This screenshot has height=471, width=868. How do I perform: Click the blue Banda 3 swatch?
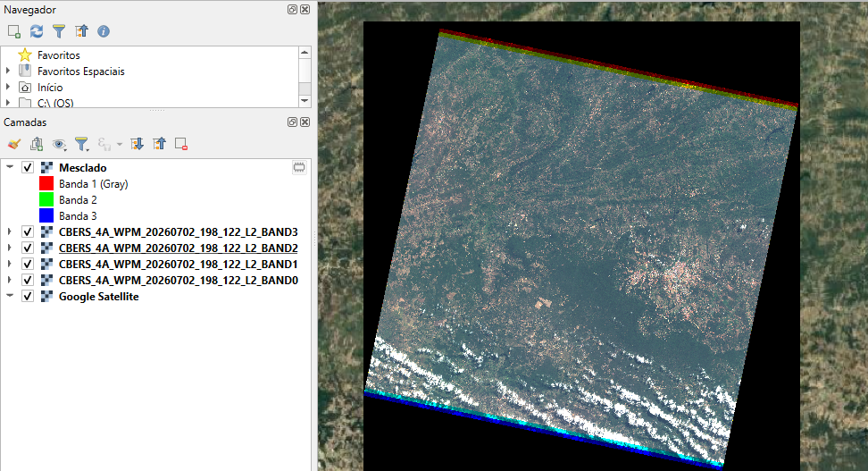tap(46, 215)
